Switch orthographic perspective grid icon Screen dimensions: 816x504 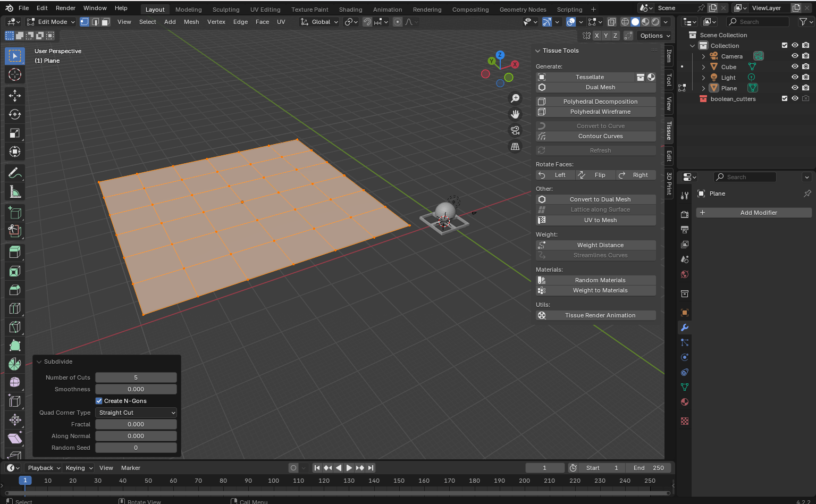tap(515, 146)
